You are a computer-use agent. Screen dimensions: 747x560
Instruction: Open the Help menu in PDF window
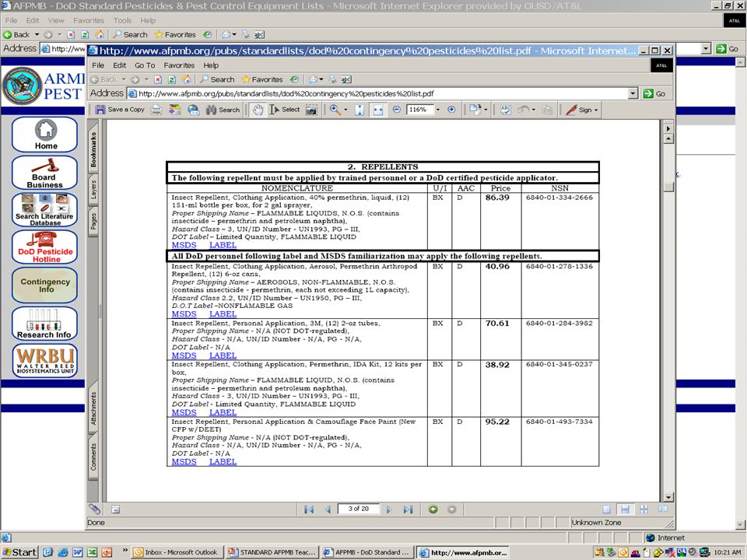(211, 65)
